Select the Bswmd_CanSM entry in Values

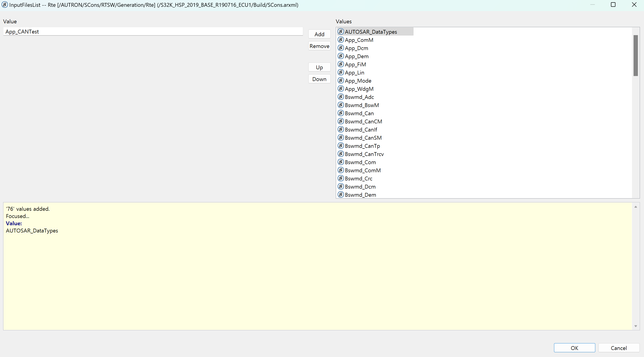click(x=363, y=138)
